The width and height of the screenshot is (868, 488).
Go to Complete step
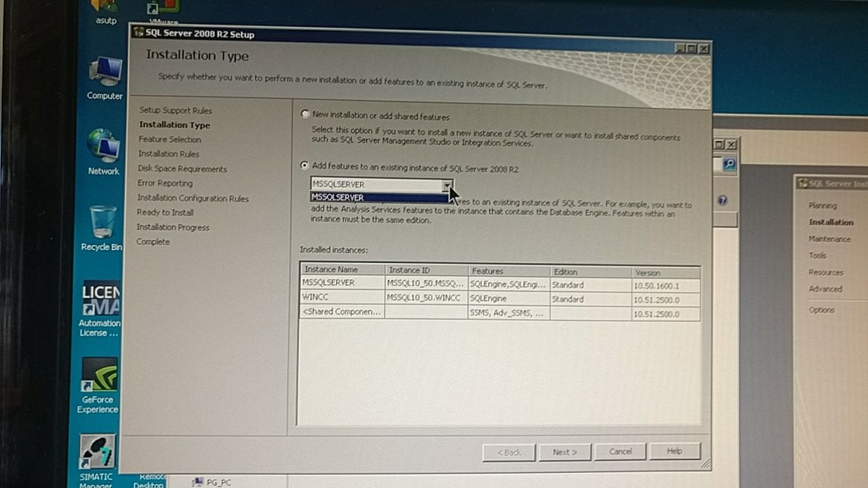coord(153,241)
